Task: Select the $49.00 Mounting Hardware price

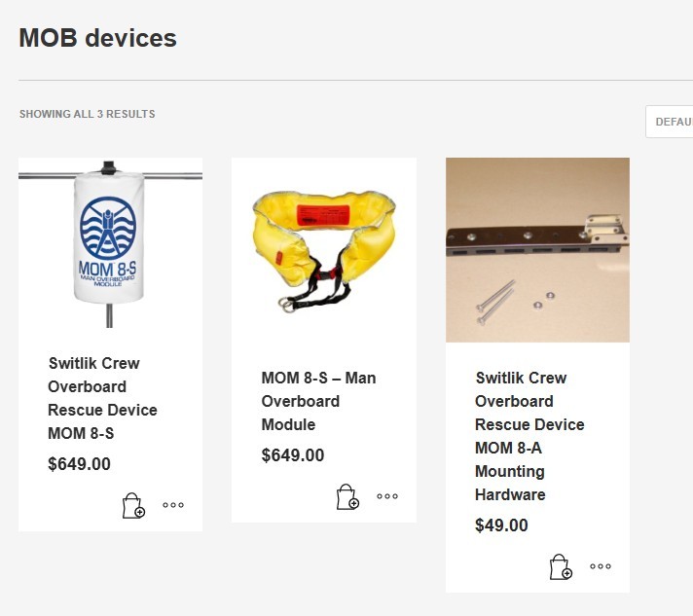Action: (x=501, y=525)
